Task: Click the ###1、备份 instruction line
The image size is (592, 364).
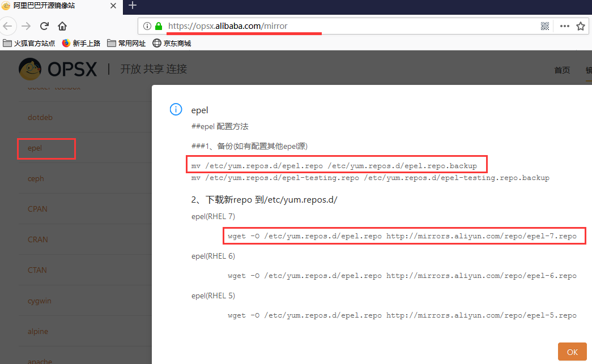Action: [x=249, y=147]
